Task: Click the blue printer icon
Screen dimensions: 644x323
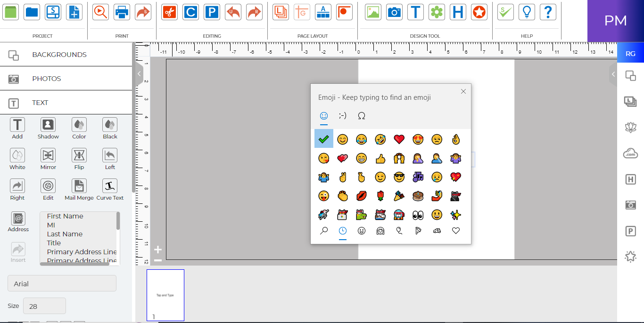Action: click(x=122, y=12)
